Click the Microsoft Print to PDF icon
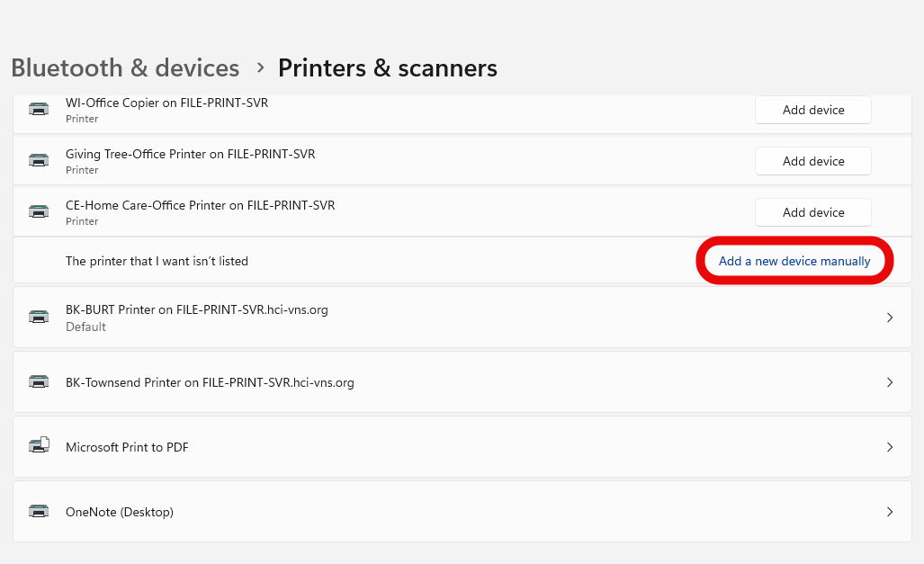 (39, 445)
